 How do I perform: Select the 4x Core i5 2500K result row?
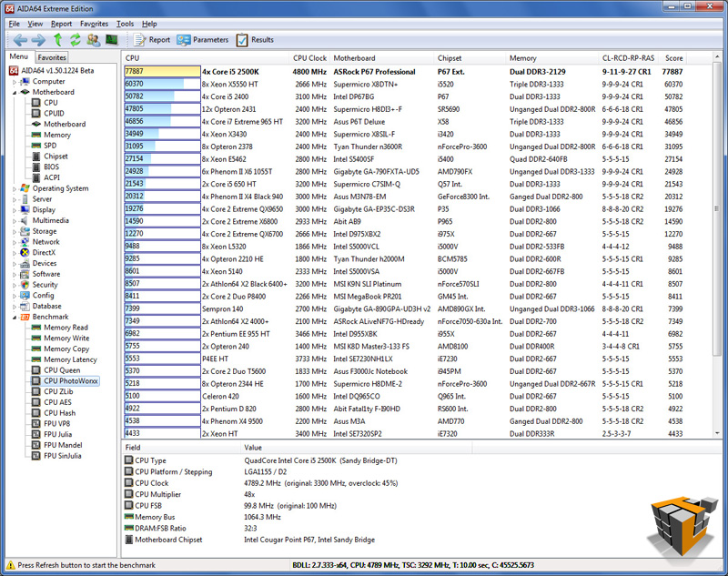point(404,72)
